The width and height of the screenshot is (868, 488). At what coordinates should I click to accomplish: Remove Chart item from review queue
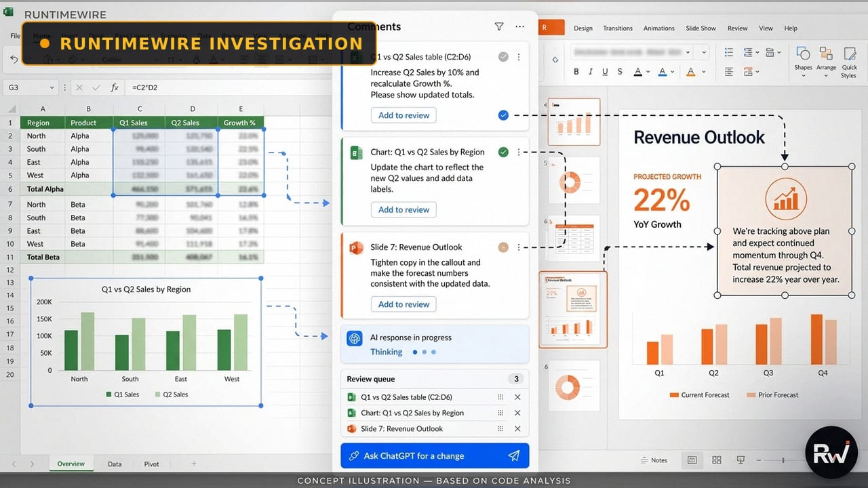point(517,413)
